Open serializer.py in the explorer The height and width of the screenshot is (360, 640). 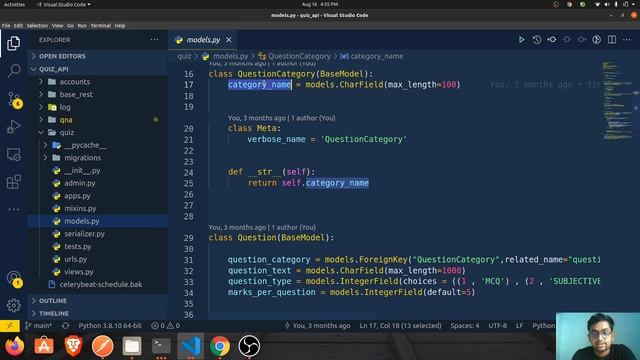point(98,233)
